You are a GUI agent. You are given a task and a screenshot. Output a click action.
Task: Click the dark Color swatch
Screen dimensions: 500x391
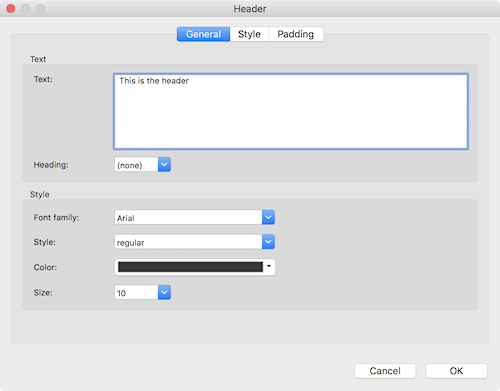190,267
